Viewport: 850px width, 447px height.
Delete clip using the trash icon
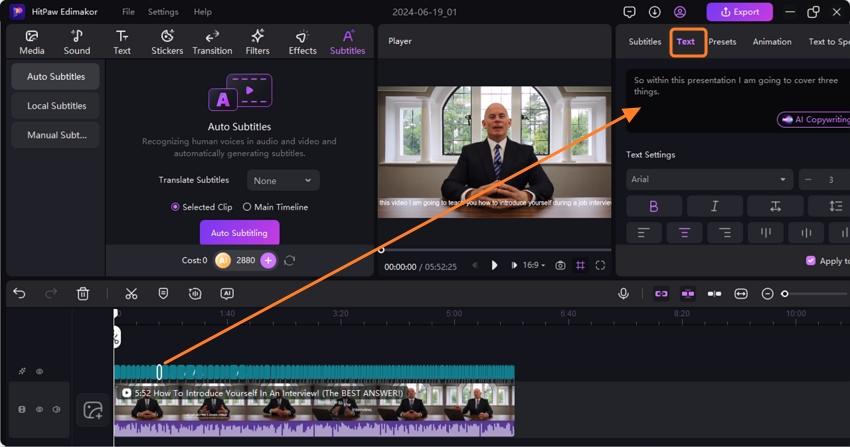pyautogui.click(x=83, y=294)
